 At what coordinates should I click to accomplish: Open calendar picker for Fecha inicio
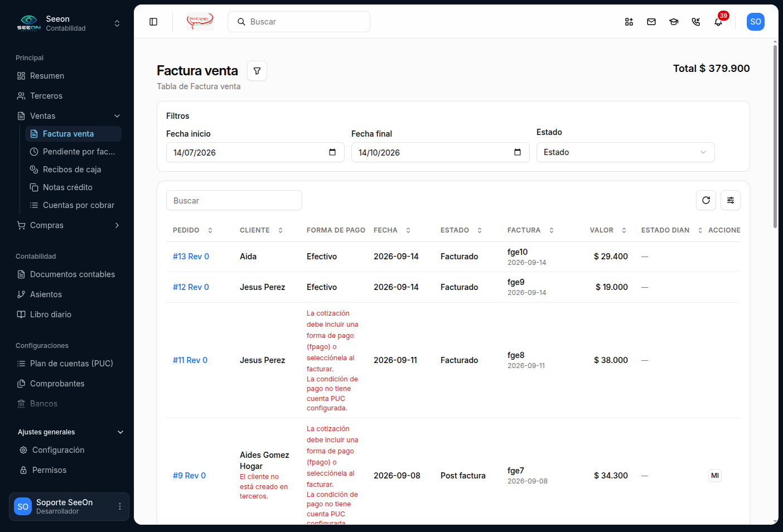(332, 152)
